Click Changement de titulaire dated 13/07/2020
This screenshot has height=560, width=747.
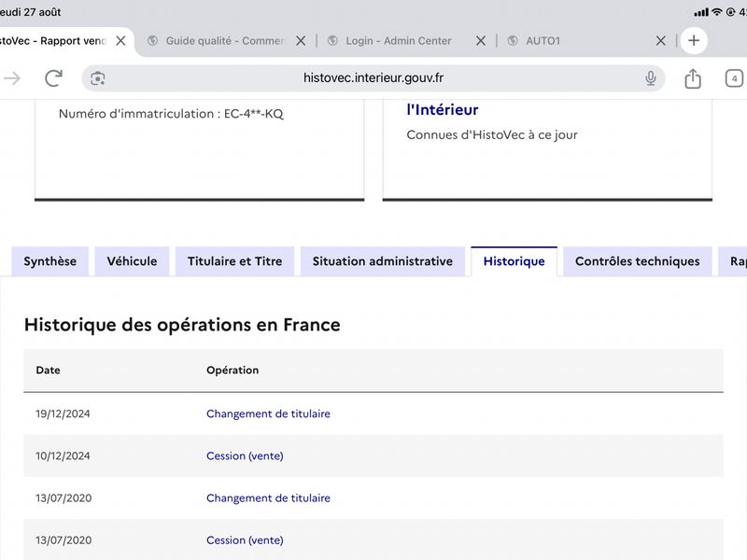coord(268,498)
